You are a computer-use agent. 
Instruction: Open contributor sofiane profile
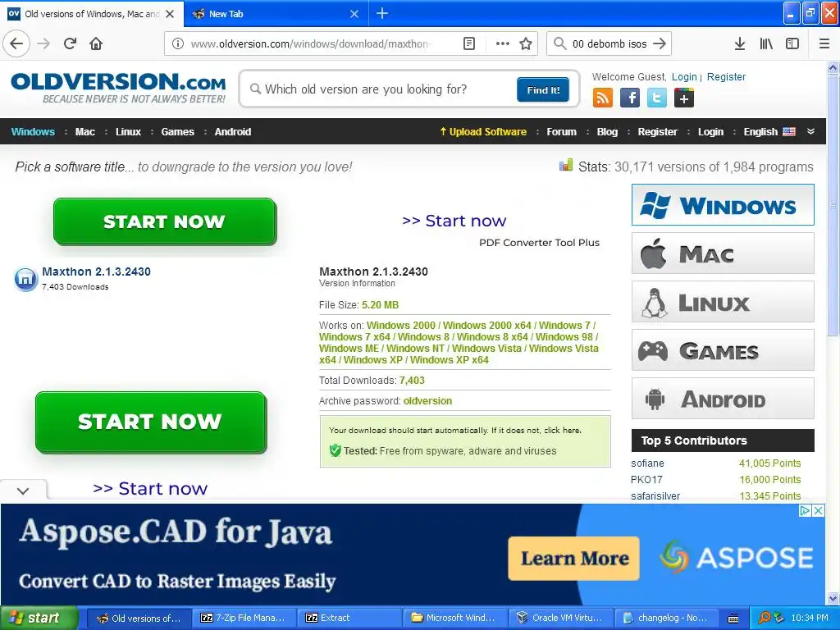[x=647, y=463]
